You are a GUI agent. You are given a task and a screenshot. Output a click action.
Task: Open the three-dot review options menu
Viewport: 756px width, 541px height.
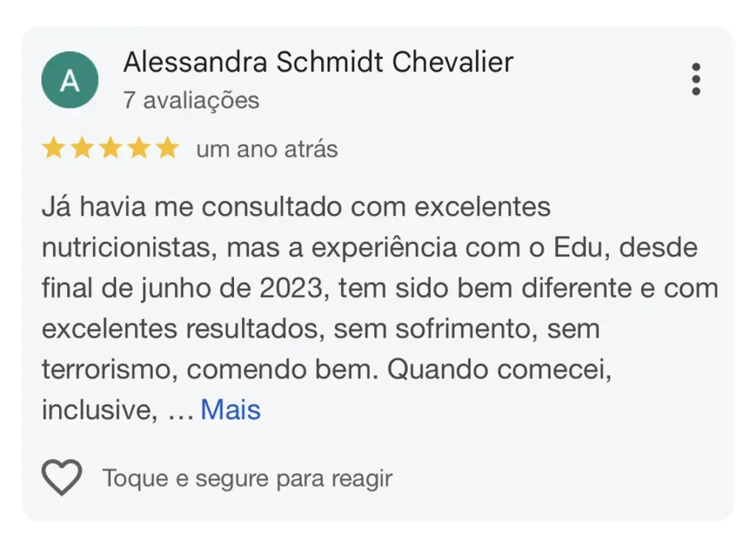click(695, 79)
